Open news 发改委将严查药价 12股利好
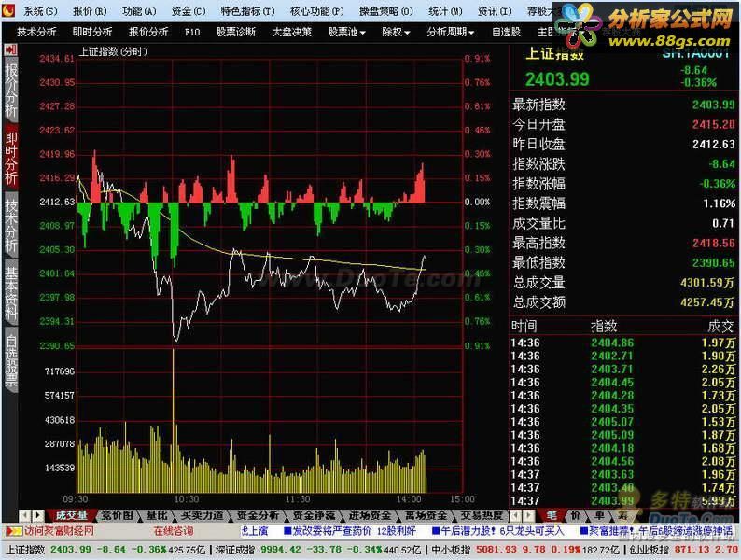Viewport: 741px width, 560px height. pos(350,531)
